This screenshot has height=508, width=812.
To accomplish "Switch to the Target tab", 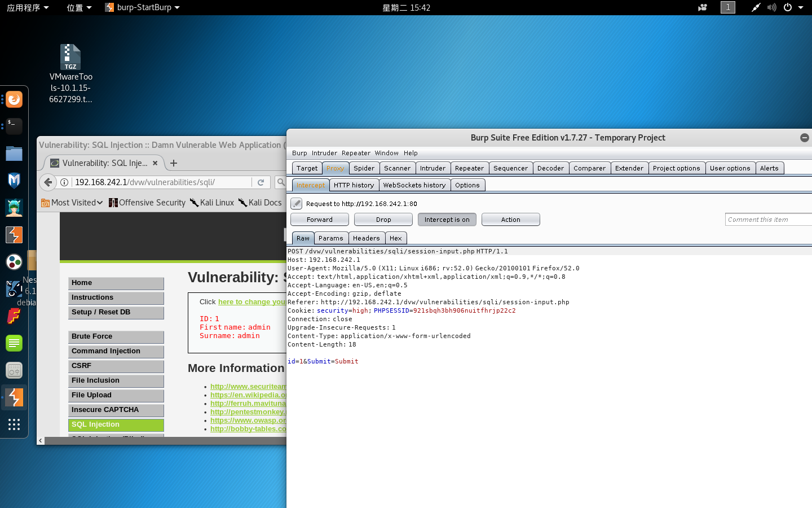I will [x=307, y=168].
